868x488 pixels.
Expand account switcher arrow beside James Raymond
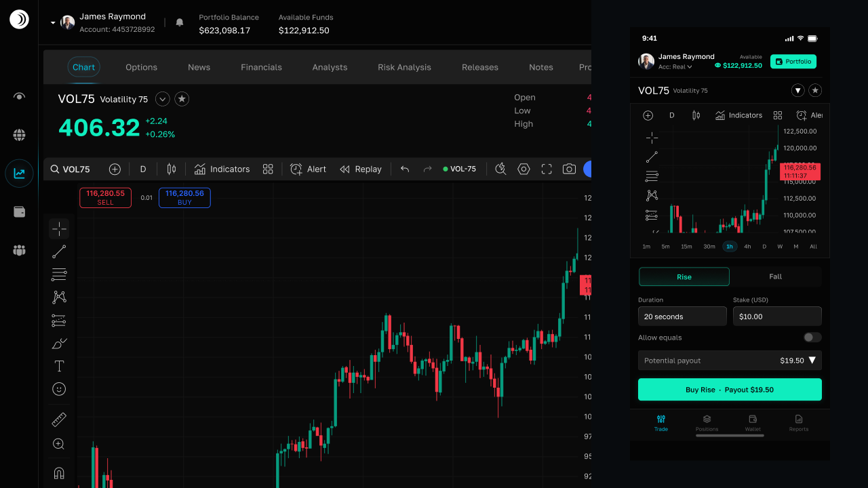click(53, 23)
